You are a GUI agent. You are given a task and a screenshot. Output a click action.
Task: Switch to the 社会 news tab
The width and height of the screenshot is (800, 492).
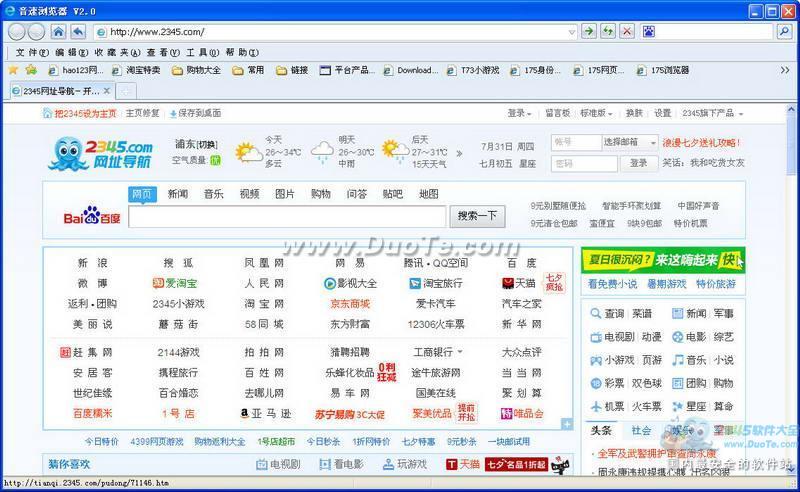coord(641,431)
